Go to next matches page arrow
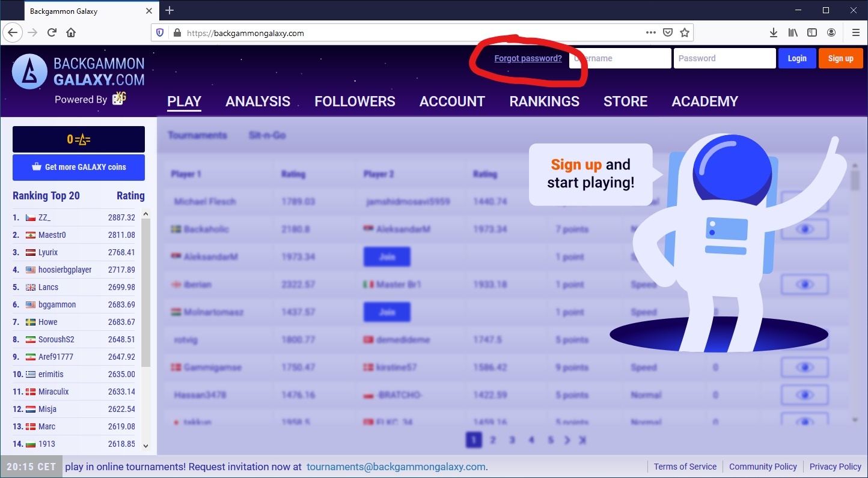The width and height of the screenshot is (868, 478). pos(567,440)
